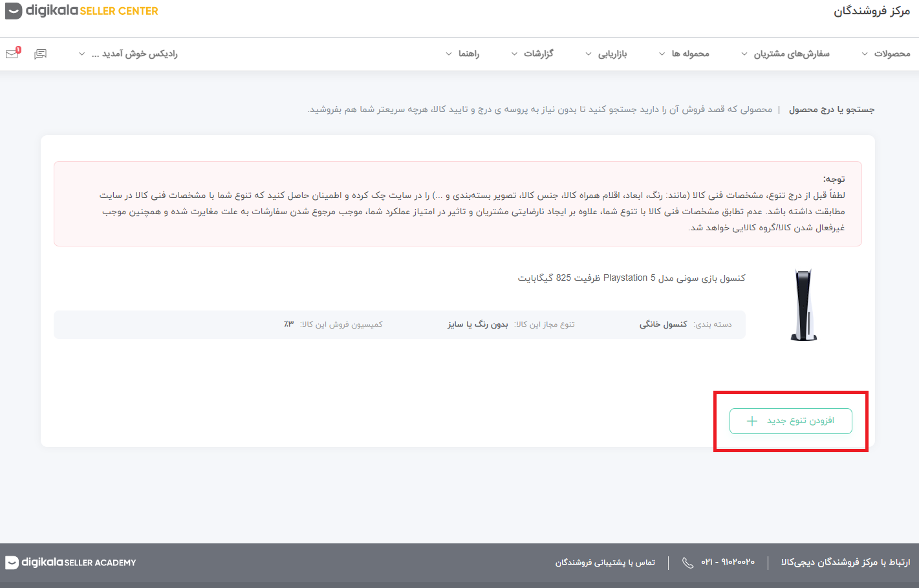
Task: Open the محموله ها menu
Action: pos(684,54)
